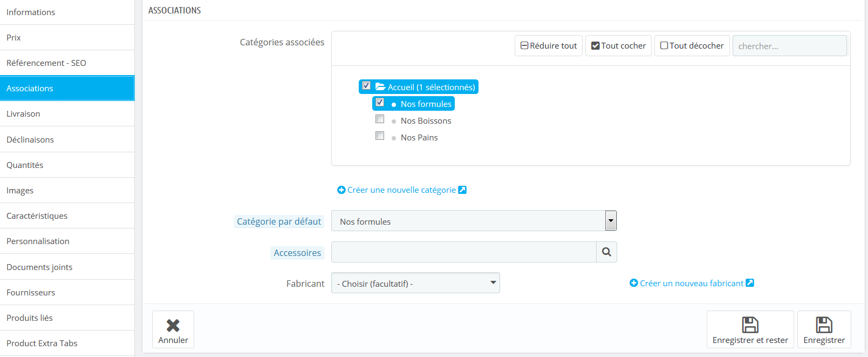The image size is (868, 357).
Task: Switch to the Quantités tab
Action: pyautogui.click(x=25, y=164)
